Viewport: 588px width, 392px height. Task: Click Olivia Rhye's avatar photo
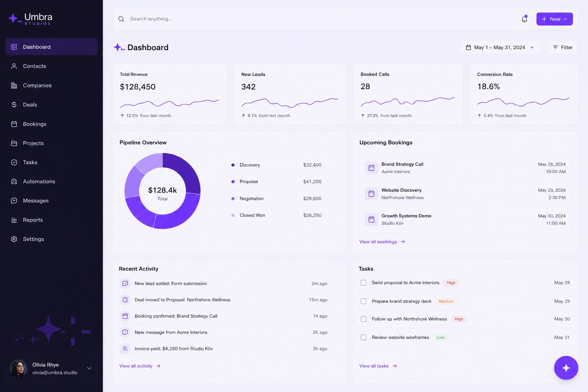19,368
